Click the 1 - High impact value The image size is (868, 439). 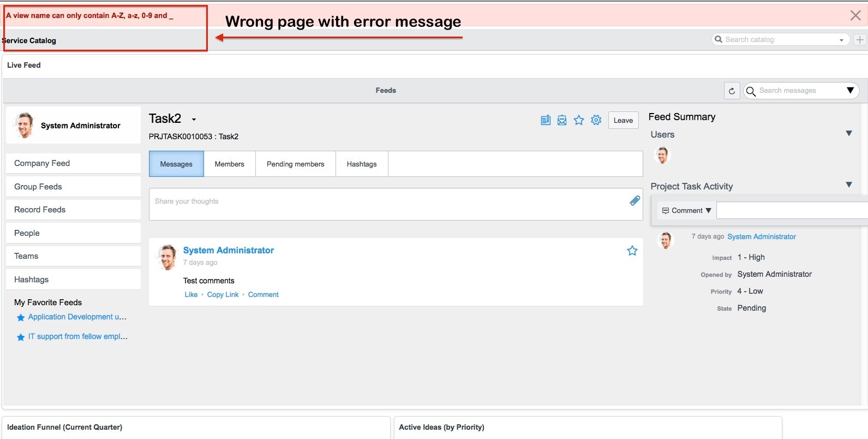tap(751, 257)
